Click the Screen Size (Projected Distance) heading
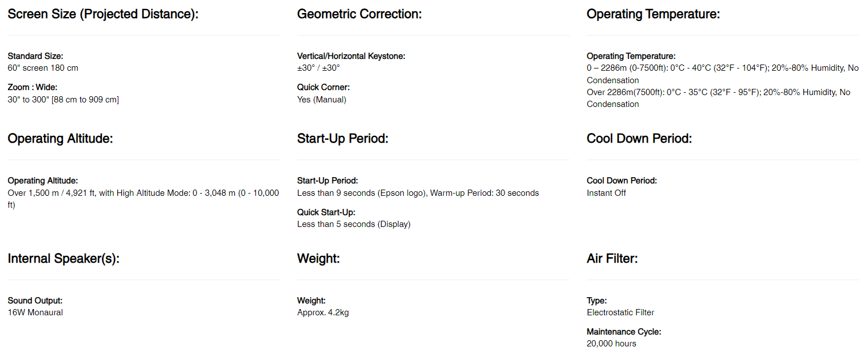Image resolution: width=868 pixels, height=360 pixels. (103, 14)
